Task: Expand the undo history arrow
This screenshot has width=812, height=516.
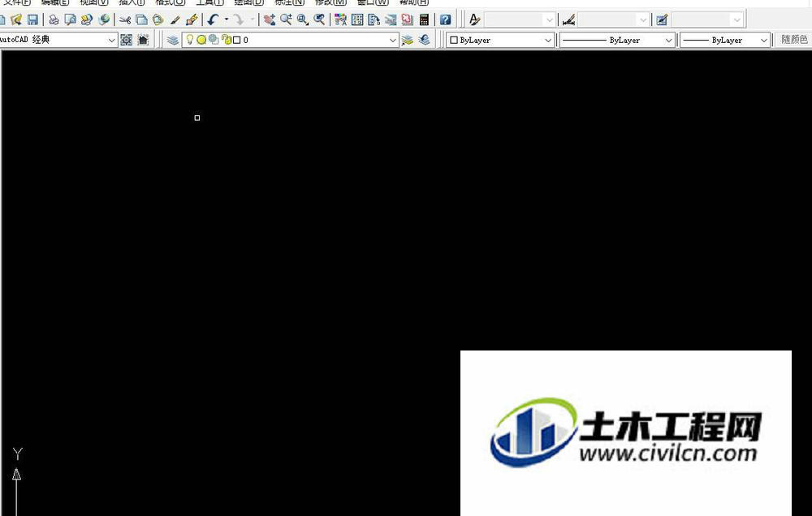Action: point(227,20)
